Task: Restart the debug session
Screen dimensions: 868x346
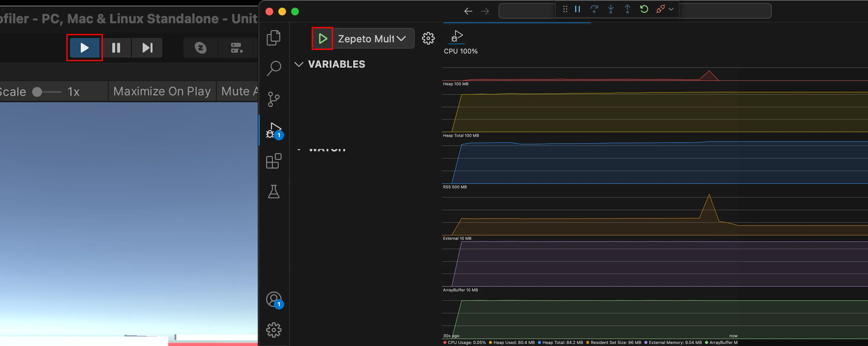Action: point(644,9)
